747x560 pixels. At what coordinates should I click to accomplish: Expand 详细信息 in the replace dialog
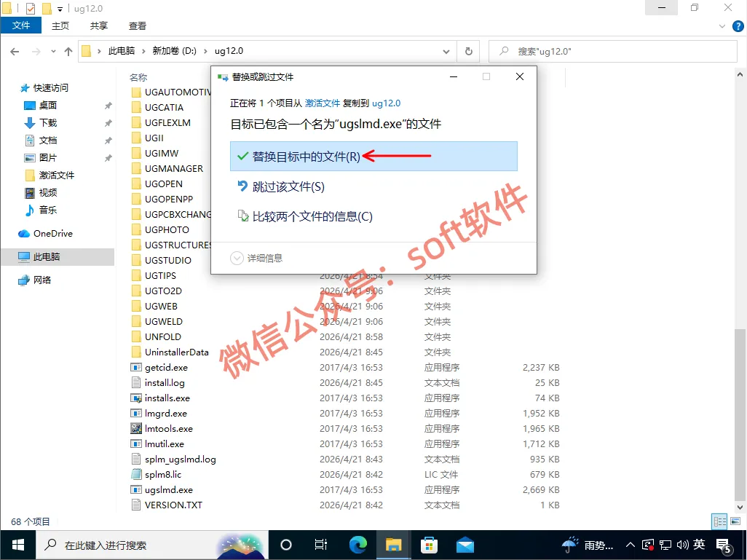coord(256,259)
